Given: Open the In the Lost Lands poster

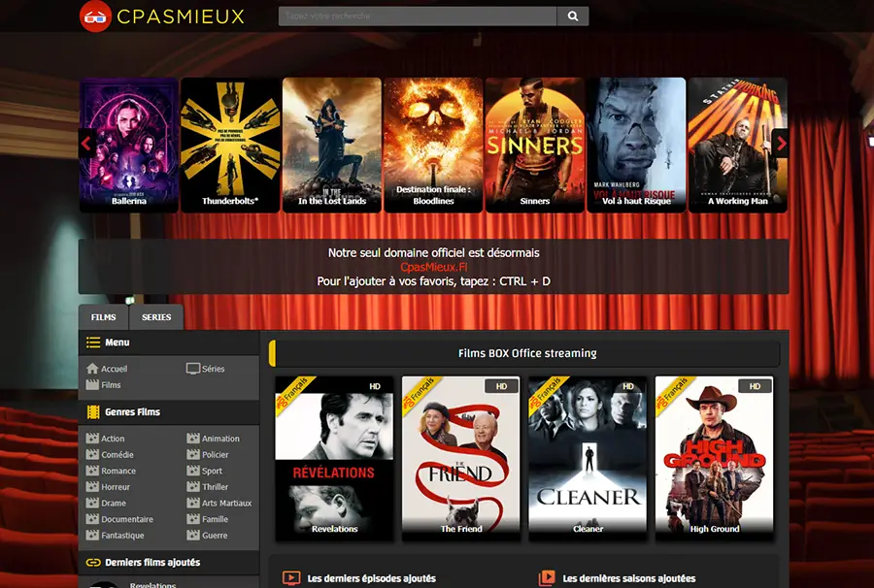Looking at the screenshot, I should (x=332, y=145).
